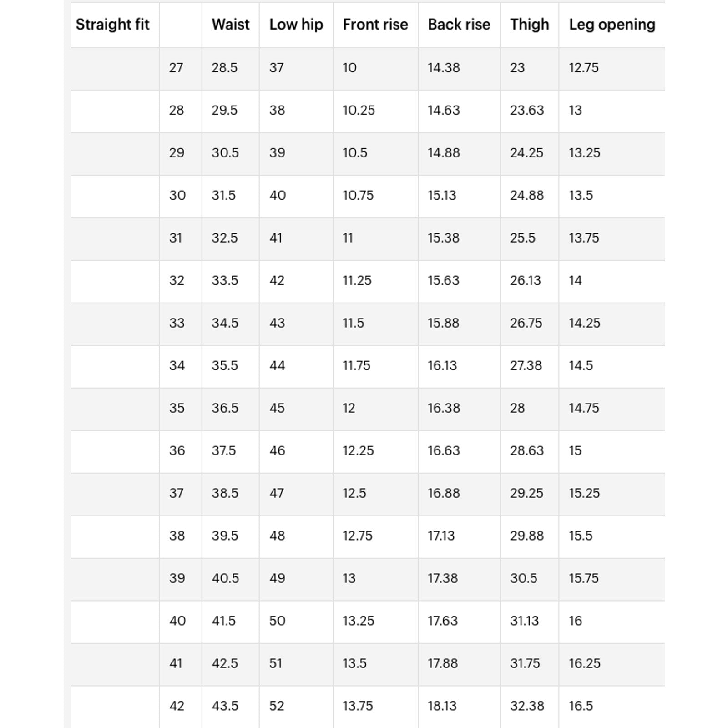Click the back rise value 15.88

(443, 323)
